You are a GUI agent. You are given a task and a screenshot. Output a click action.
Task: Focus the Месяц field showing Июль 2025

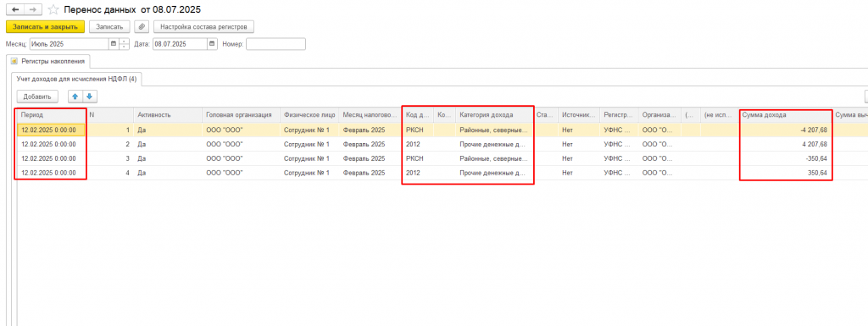coord(69,44)
